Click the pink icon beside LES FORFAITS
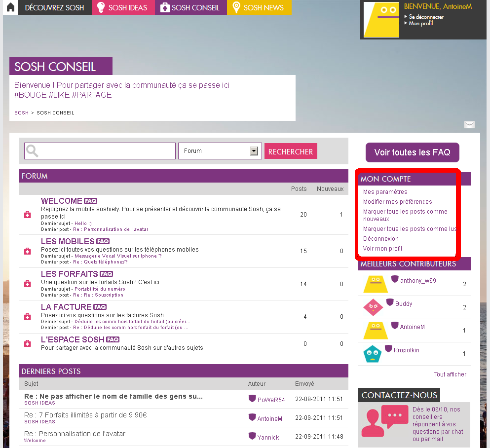This screenshot has width=490, height=448. (28, 284)
